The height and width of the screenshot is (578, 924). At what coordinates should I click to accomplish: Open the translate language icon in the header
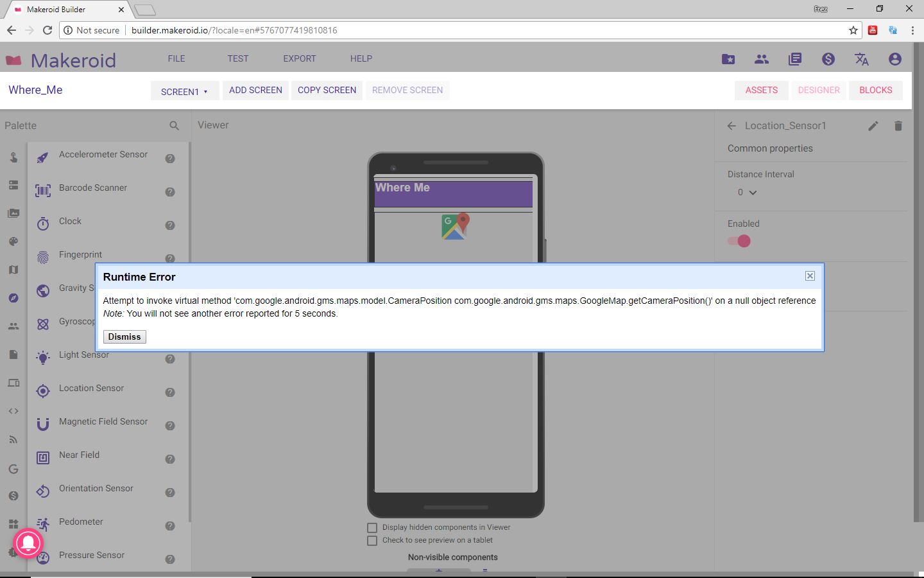862,59
